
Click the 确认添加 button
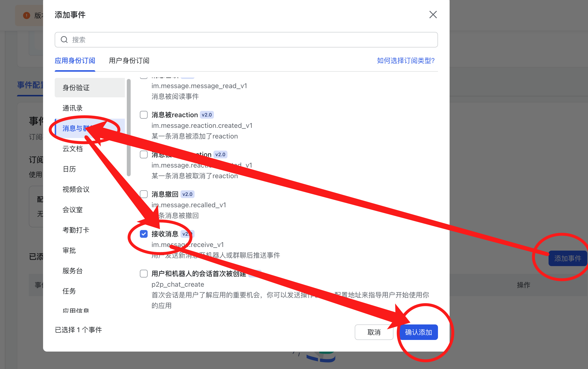tap(419, 332)
